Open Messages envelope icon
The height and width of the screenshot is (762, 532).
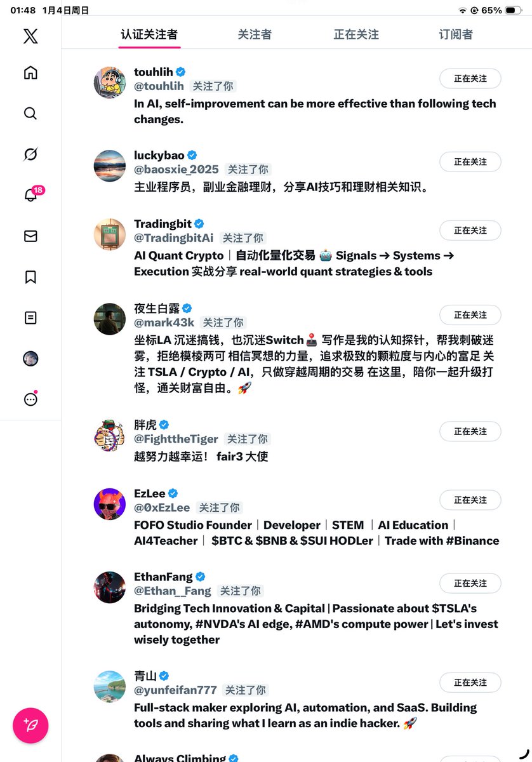point(30,236)
